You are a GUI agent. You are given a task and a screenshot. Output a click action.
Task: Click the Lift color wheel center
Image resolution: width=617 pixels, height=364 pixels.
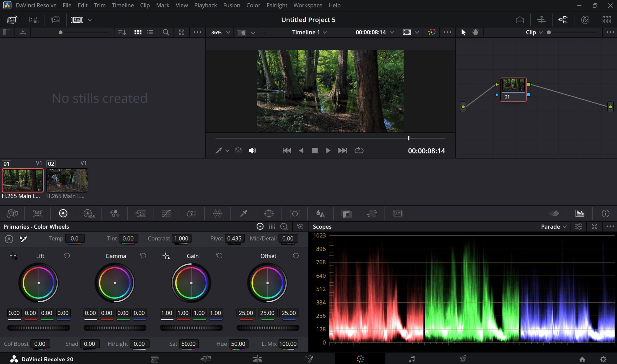click(x=39, y=283)
